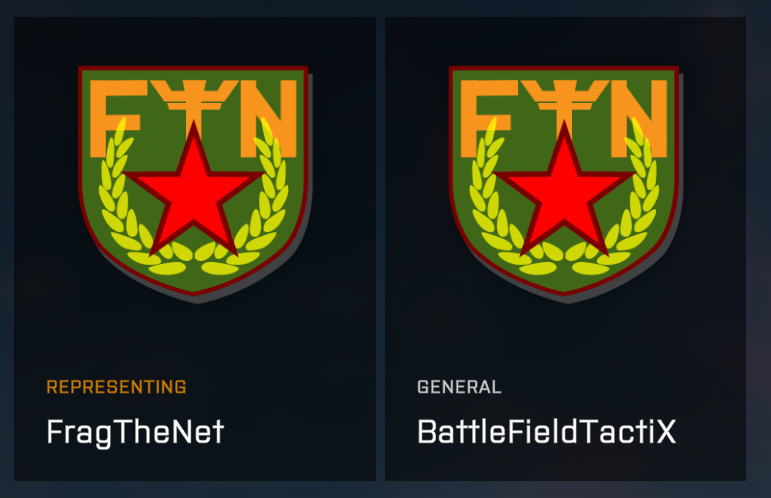
Task: Click the empty dark area below BattleFieldTactiX emblem
Action: click(565, 339)
